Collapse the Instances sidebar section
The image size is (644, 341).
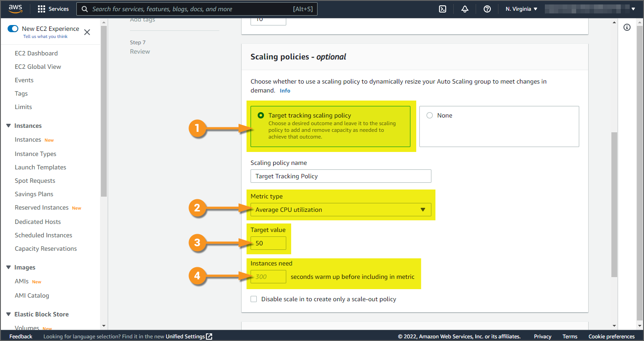tap(8, 126)
